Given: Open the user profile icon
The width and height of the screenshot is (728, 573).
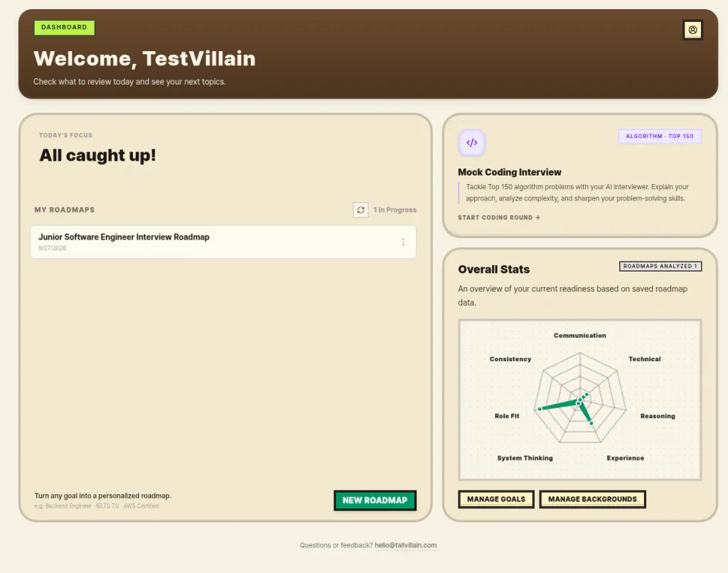Looking at the screenshot, I should 692,30.
